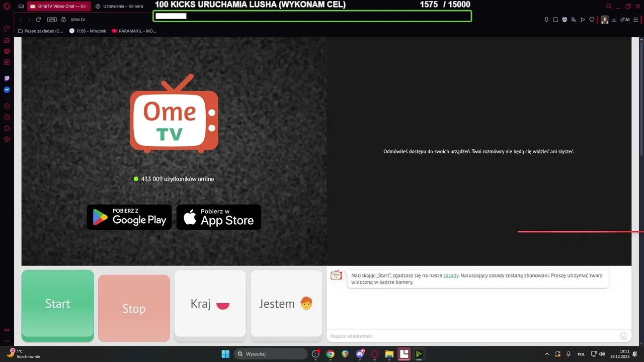
Task: Switch to the OmeTV Video Chat tab
Action: (59, 6)
